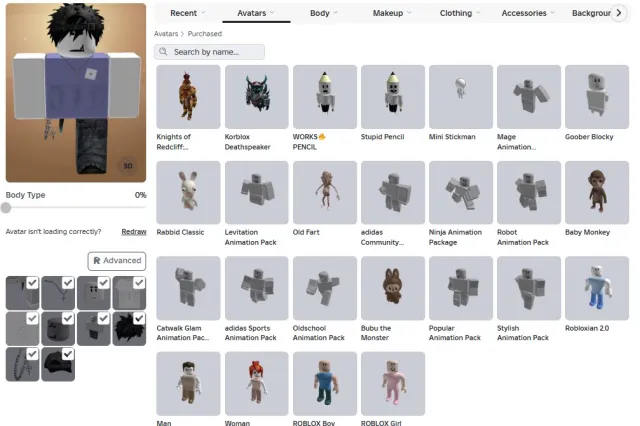Select the Catwalk Glam Animation Pack
This screenshot has height=426, width=640.
point(188,288)
